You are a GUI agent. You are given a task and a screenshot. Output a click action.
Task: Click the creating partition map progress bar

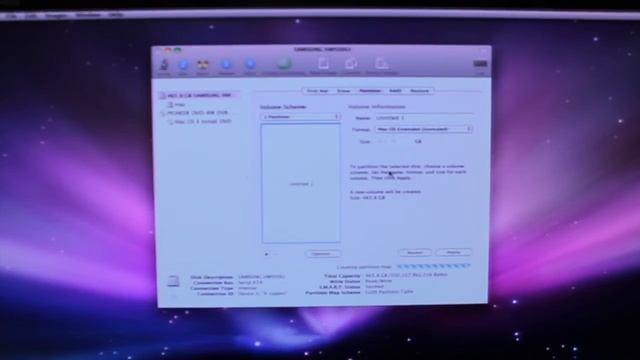click(x=433, y=266)
